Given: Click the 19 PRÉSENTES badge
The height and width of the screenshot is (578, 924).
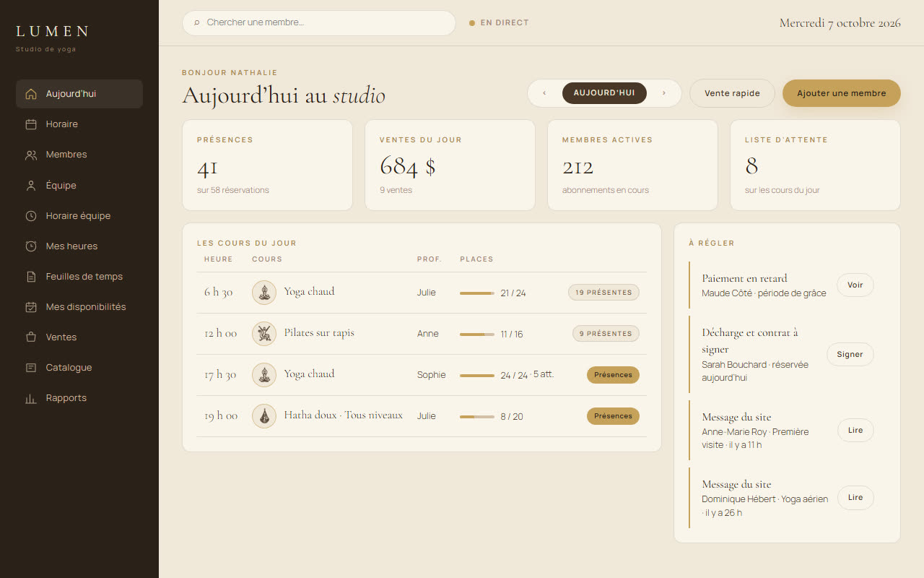Looking at the screenshot, I should tap(603, 293).
